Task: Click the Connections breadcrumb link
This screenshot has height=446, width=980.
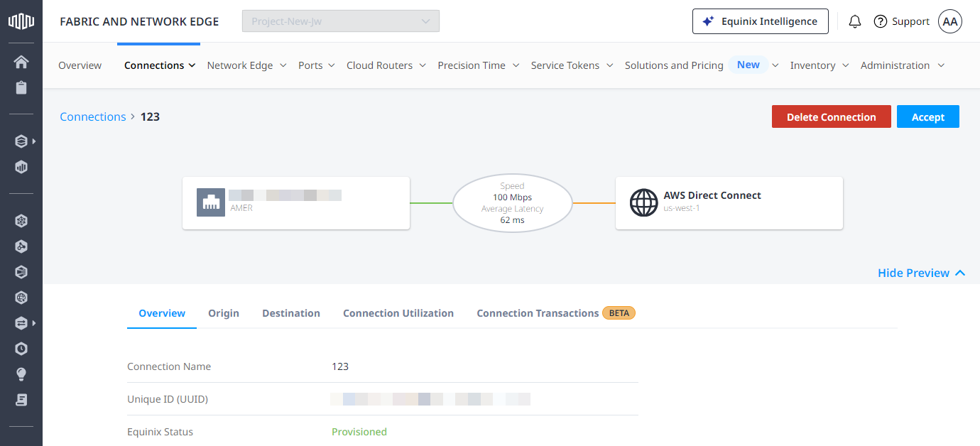Action: (93, 116)
